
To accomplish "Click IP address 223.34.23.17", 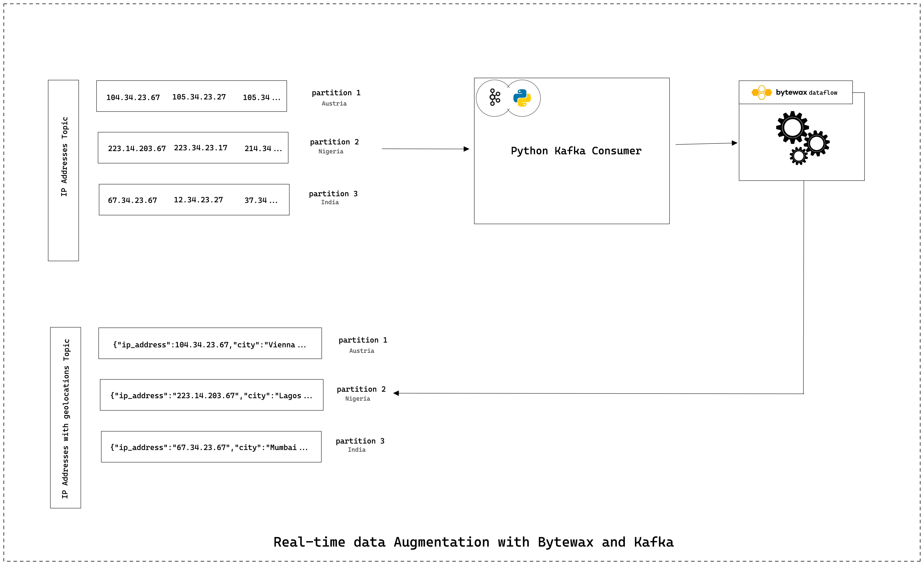I will click(x=200, y=148).
